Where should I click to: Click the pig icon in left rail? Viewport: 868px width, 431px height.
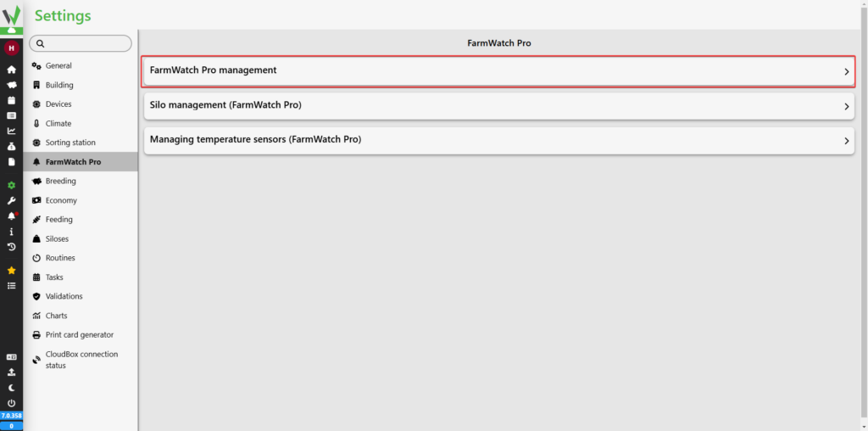pos(11,85)
